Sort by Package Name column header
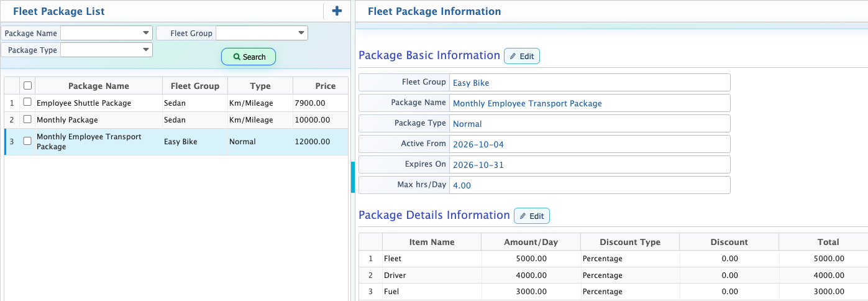868x301 pixels. 99,86
